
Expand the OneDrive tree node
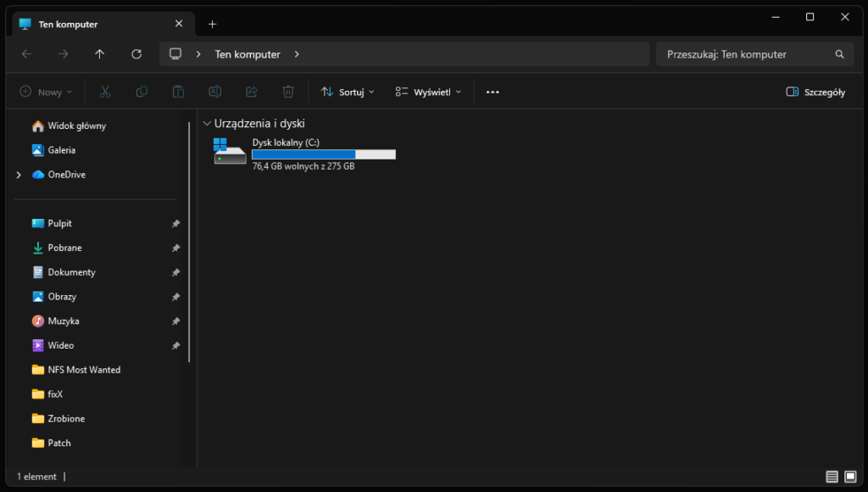pyautogui.click(x=19, y=175)
